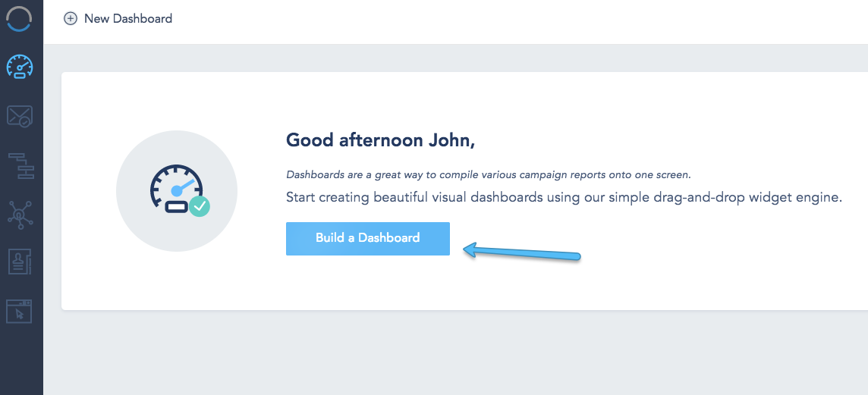Click the large dashboard gauge illustration

coord(177,191)
